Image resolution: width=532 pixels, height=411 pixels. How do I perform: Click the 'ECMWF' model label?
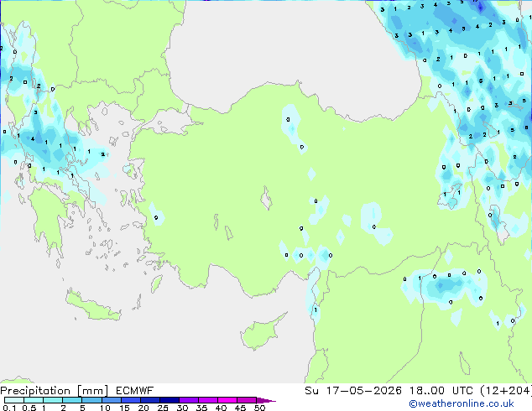click(135, 391)
